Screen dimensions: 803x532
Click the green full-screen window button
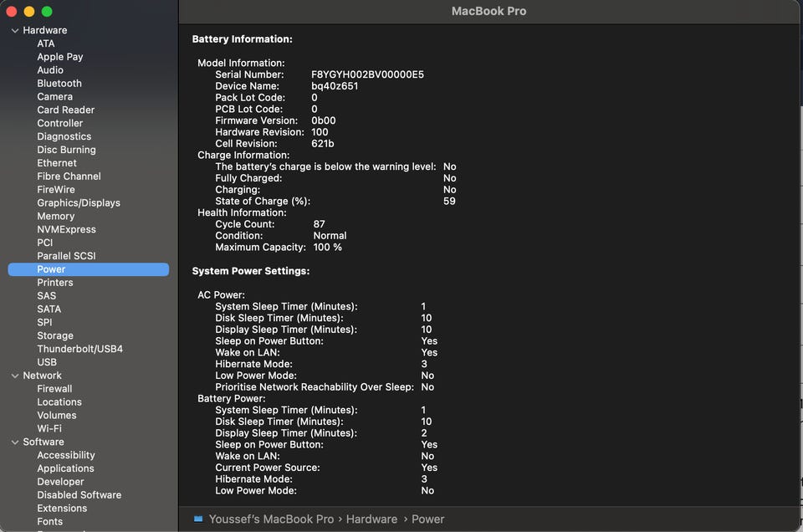point(47,12)
